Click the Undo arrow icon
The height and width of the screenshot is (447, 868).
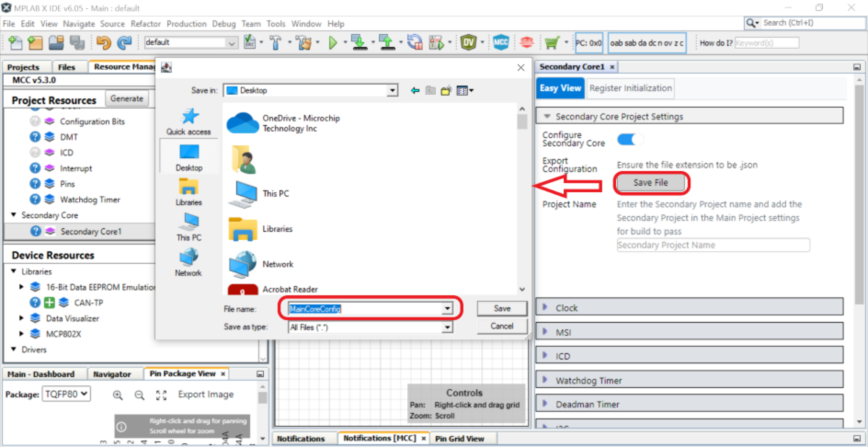tap(104, 42)
